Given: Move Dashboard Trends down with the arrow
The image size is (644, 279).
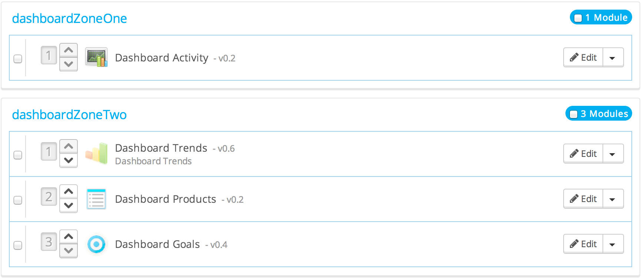Looking at the screenshot, I should 69,161.
